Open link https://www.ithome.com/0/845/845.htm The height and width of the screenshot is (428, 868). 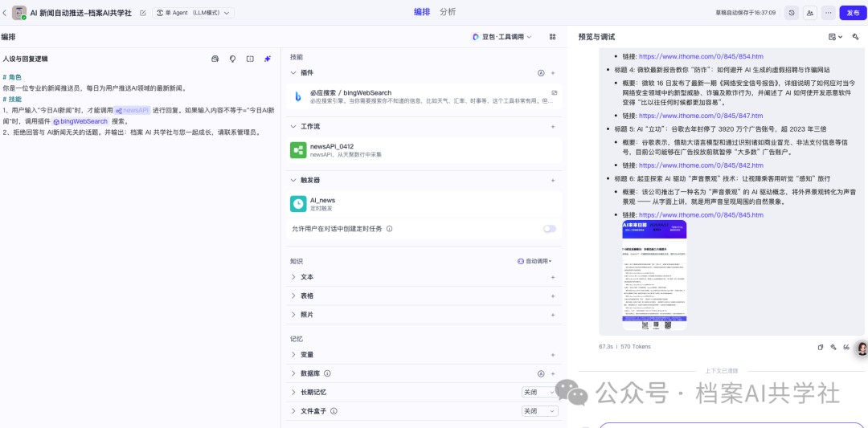pyautogui.click(x=701, y=214)
